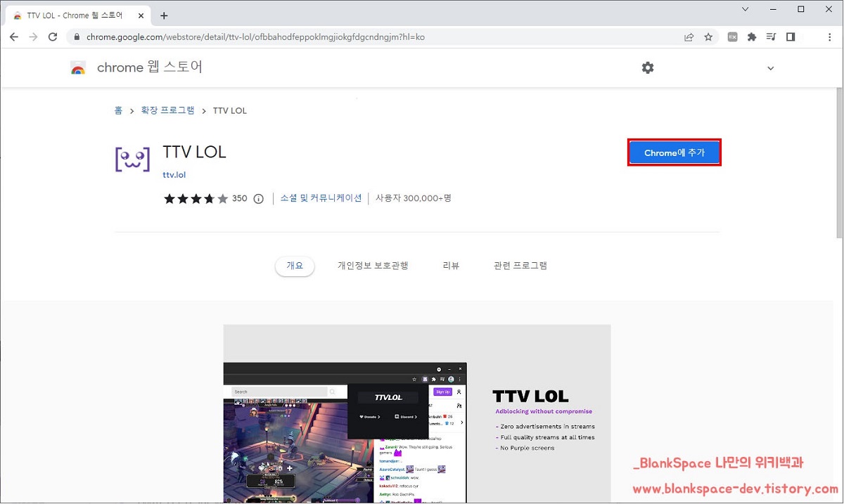
Task: Open the Extensions puzzle icon
Action: click(752, 37)
